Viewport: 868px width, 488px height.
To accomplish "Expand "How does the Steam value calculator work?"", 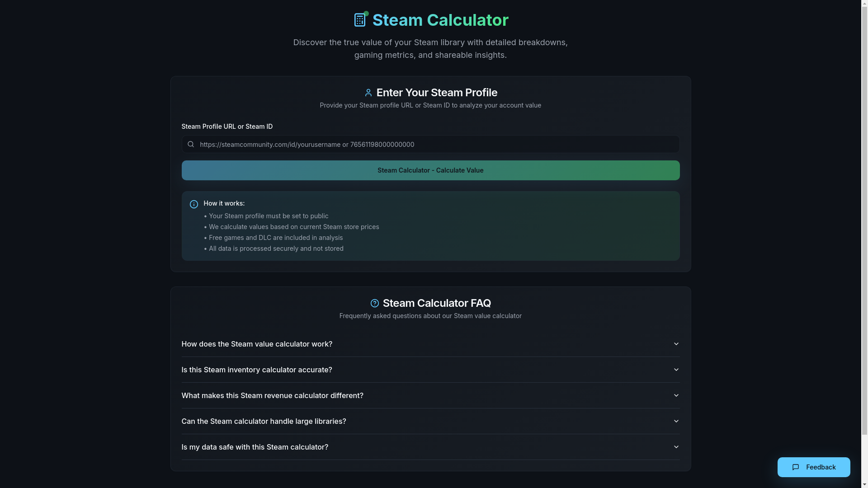I will coord(430,344).
